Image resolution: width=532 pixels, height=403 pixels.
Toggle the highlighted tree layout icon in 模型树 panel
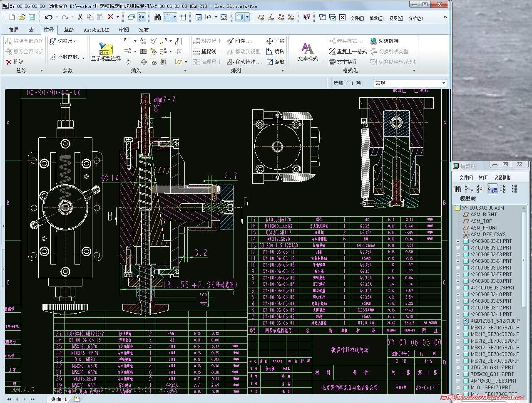click(x=492, y=189)
